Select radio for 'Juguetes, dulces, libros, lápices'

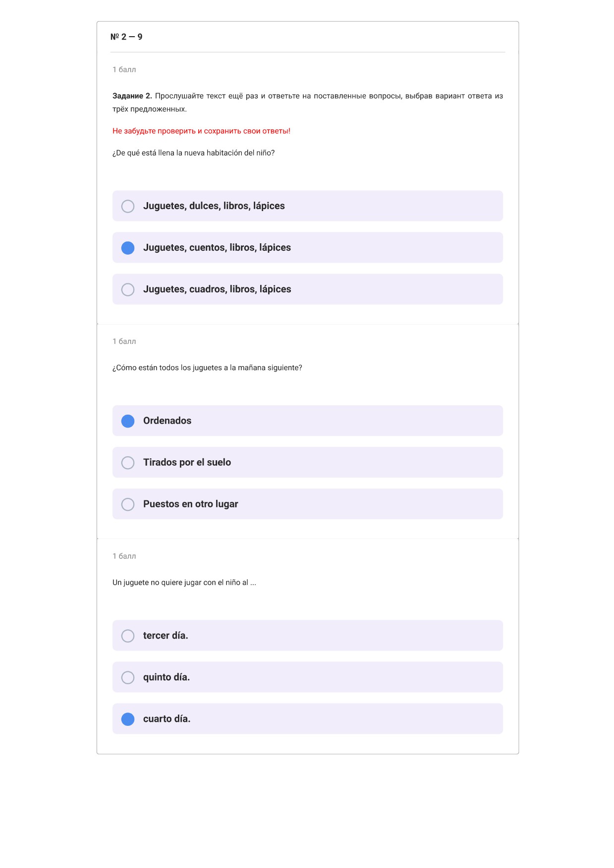pyautogui.click(x=128, y=206)
